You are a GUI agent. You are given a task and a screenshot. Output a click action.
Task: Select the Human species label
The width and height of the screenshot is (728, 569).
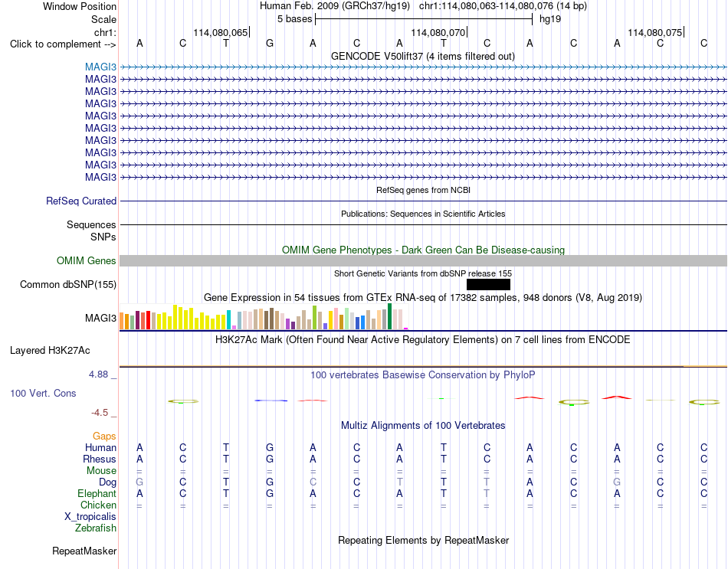click(x=100, y=447)
